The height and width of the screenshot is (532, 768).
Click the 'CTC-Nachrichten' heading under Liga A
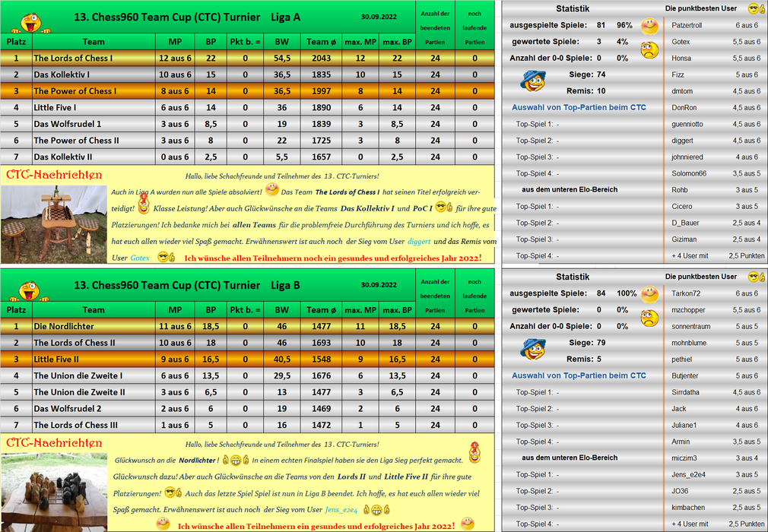(x=54, y=175)
